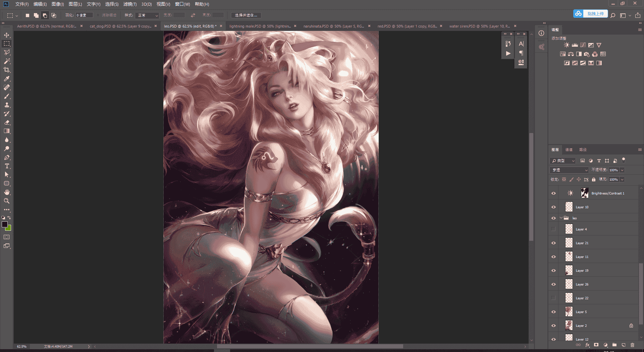Select the Clone Stamp tool
This screenshot has width=644, height=352.
coord(7,105)
